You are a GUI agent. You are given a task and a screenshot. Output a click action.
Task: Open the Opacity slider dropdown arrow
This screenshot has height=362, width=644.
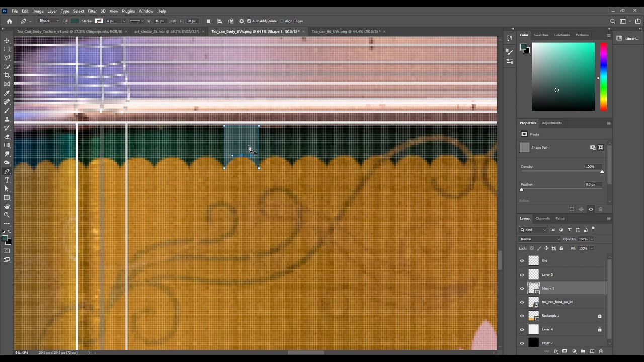(592, 239)
